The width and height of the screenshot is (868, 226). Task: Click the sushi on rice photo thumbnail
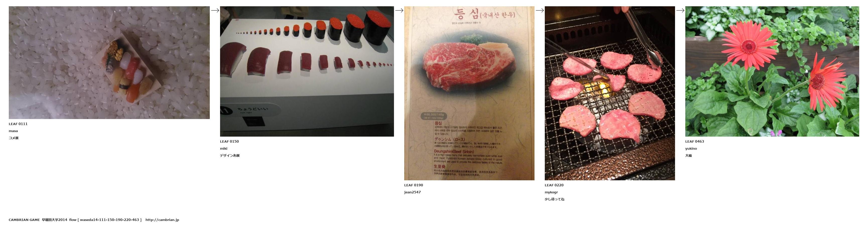109,63
